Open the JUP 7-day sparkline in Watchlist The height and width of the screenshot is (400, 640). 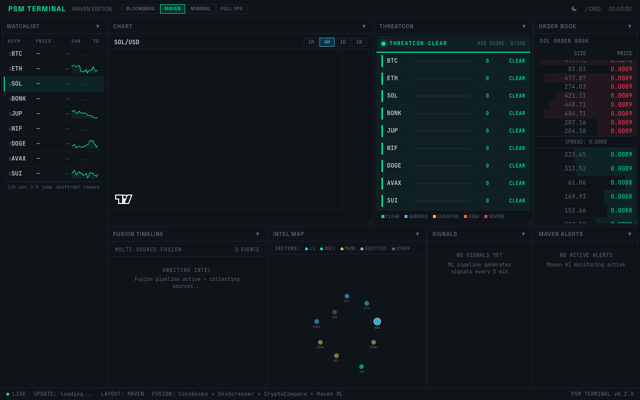(x=84, y=114)
